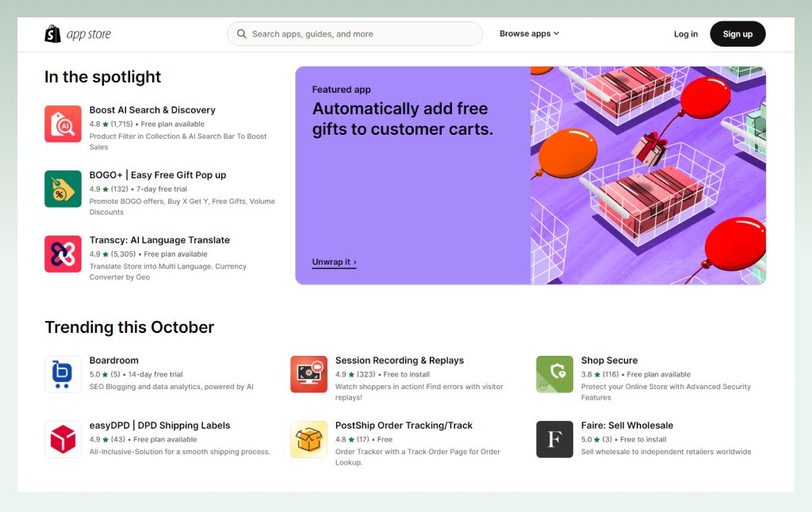Click Faire 5.0 (3) rating text
812x512 pixels.
pos(596,440)
